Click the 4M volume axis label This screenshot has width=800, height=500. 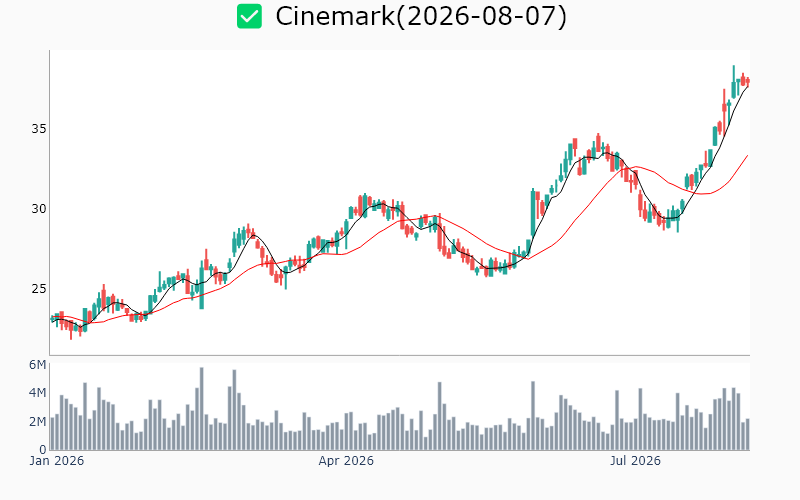click(x=37, y=393)
